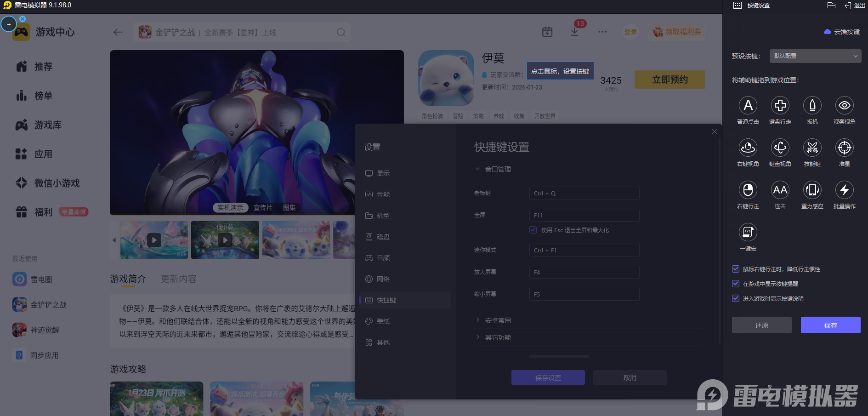This screenshot has height=416, width=868.
Task: Launch 金铲铲之战 from recently used
Action: 40,304
